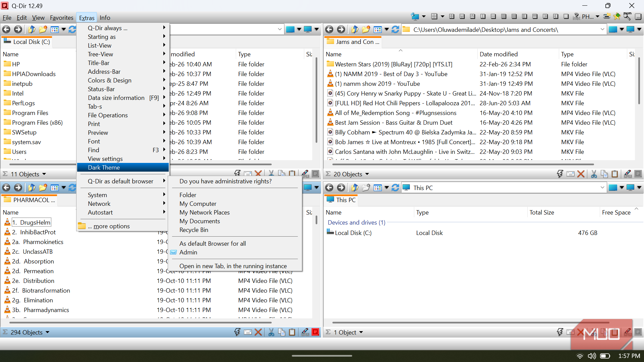644x362 pixels.
Task: Create a new folder in the Jams and Concerts pane
Action: click(366, 29)
